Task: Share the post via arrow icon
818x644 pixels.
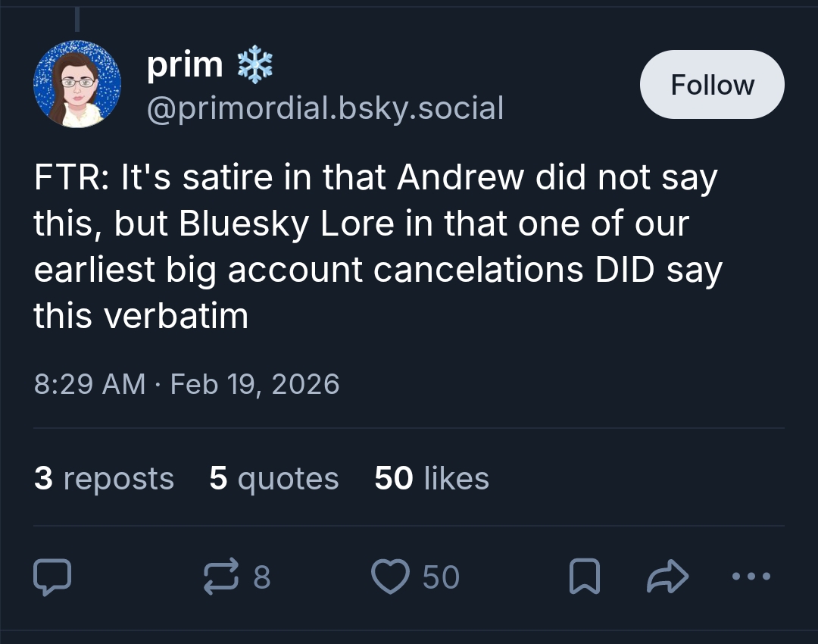Action: (x=667, y=577)
